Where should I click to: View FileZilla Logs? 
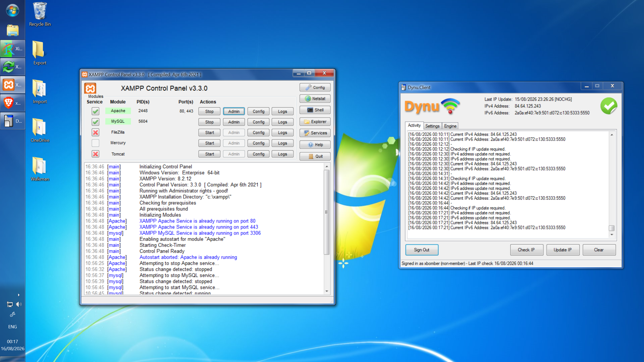(x=283, y=132)
